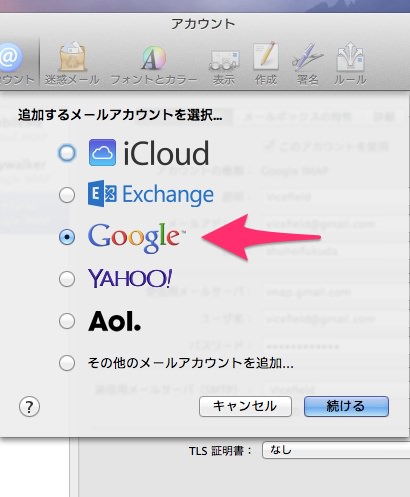Select the Aol. radio button
410x497 pixels.
pos(67,321)
